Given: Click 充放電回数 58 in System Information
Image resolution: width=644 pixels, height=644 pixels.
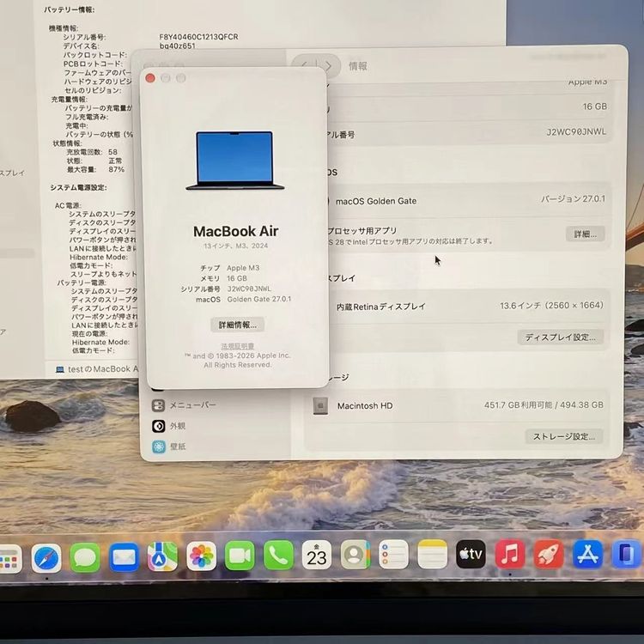Looking at the screenshot, I should [92, 152].
